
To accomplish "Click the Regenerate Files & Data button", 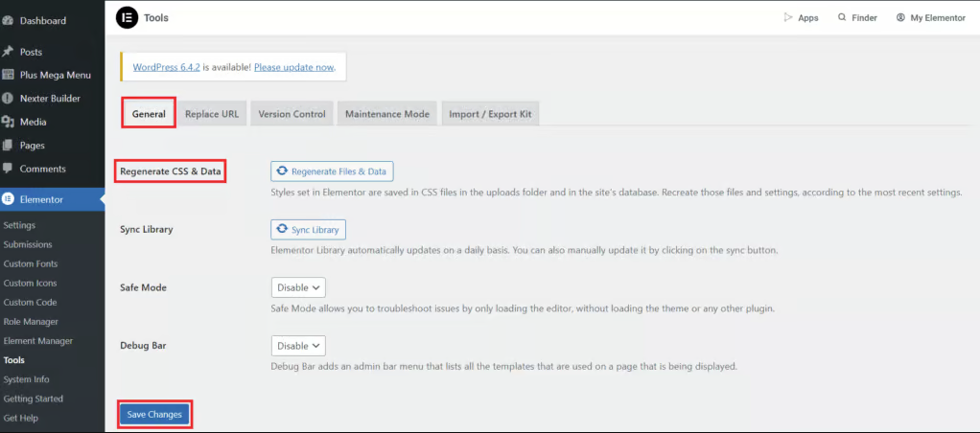I will coord(332,171).
